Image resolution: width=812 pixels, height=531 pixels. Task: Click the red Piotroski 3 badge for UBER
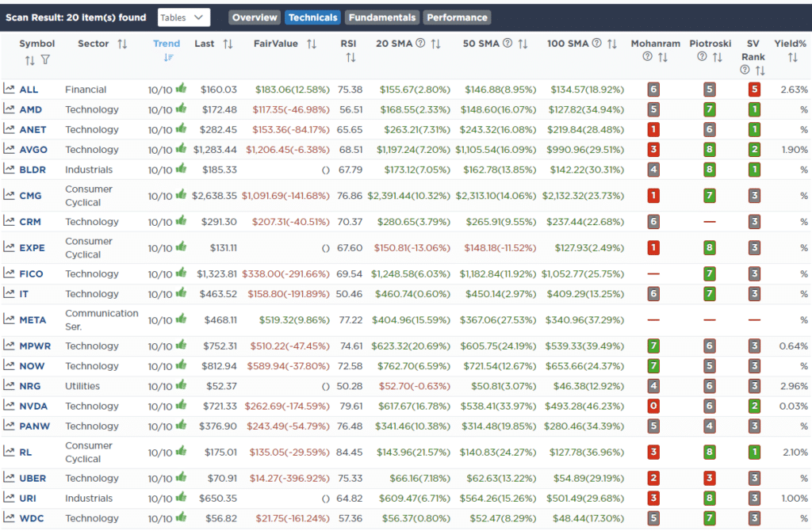click(x=710, y=478)
